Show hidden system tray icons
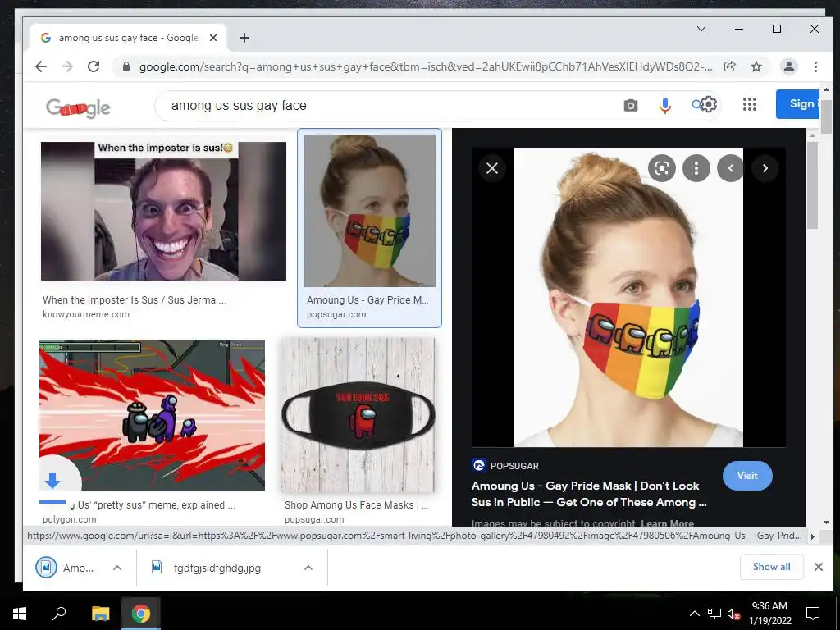The width and height of the screenshot is (840, 630). point(694,614)
